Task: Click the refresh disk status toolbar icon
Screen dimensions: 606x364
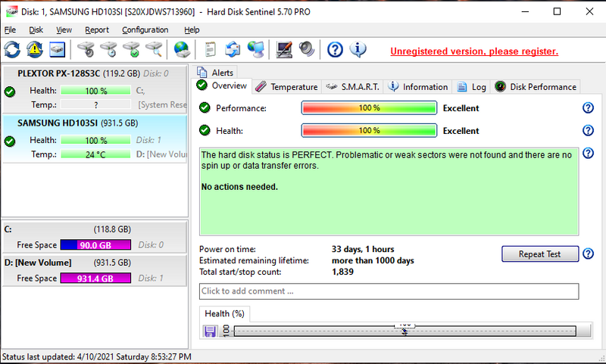Action: click(x=12, y=50)
